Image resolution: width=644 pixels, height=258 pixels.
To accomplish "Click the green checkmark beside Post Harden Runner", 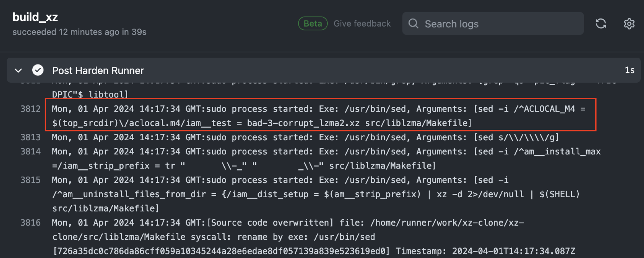I will (x=37, y=70).
